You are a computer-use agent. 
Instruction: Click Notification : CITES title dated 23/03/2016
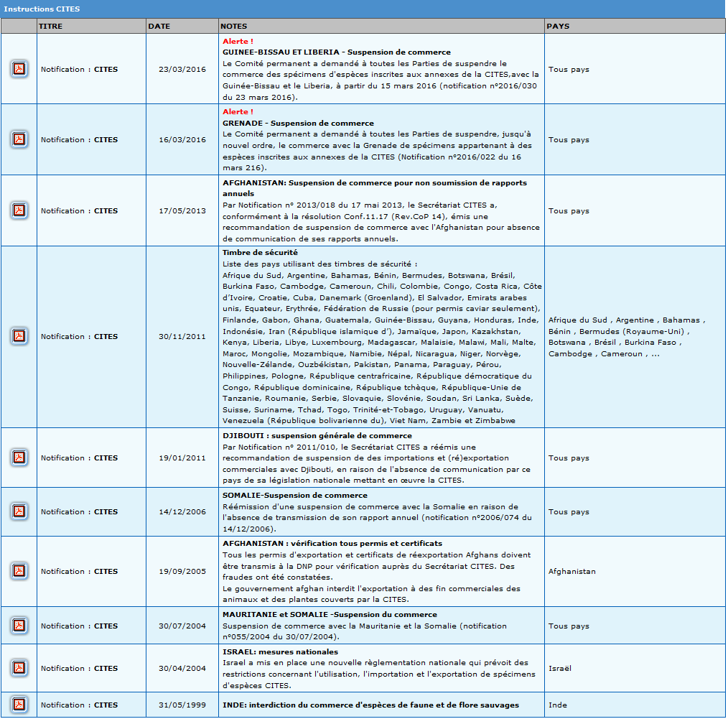click(80, 69)
